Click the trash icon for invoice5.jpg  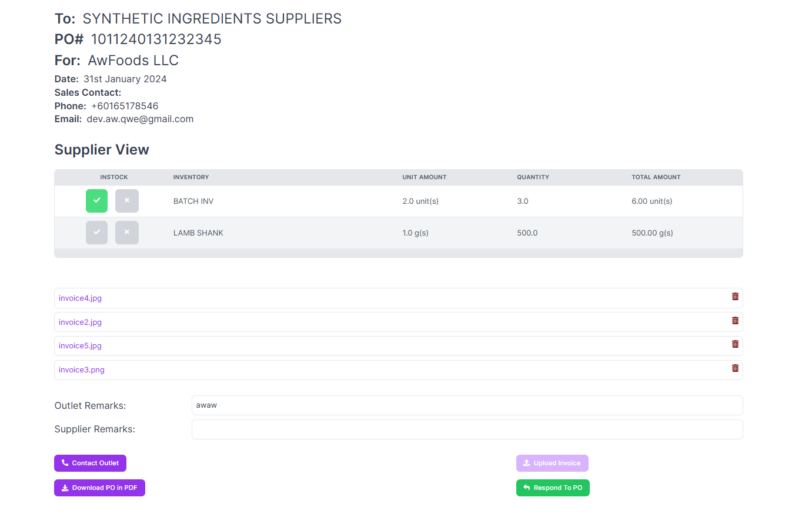coord(735,344)
